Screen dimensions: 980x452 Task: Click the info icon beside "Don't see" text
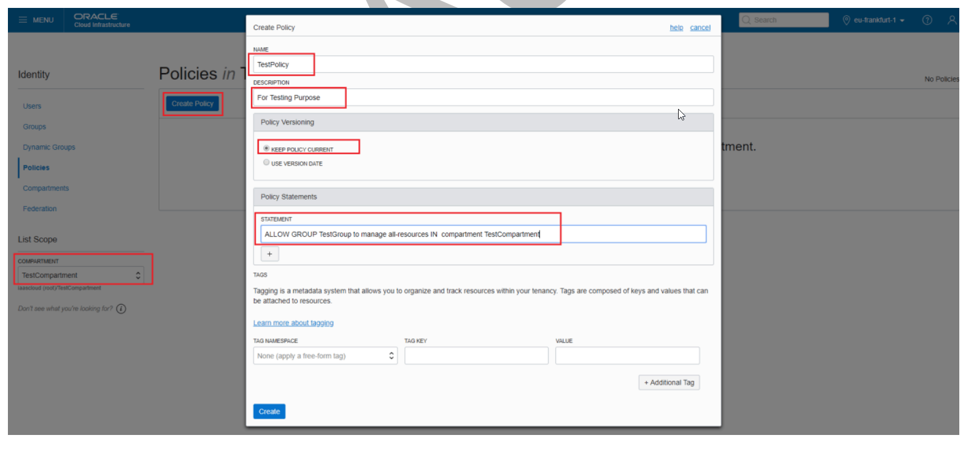click(121, 309)
